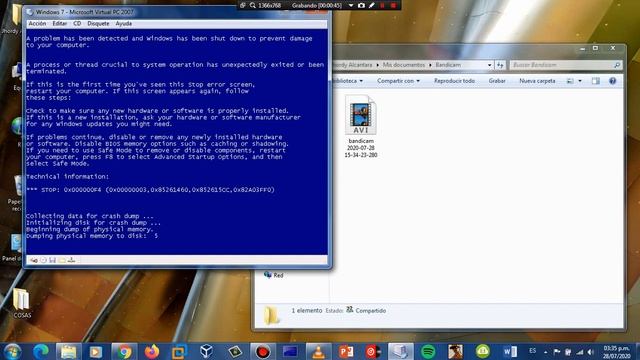640x360 pixels.
Task: Change view with the view icon in Explorer
Action: coord(570,81)
